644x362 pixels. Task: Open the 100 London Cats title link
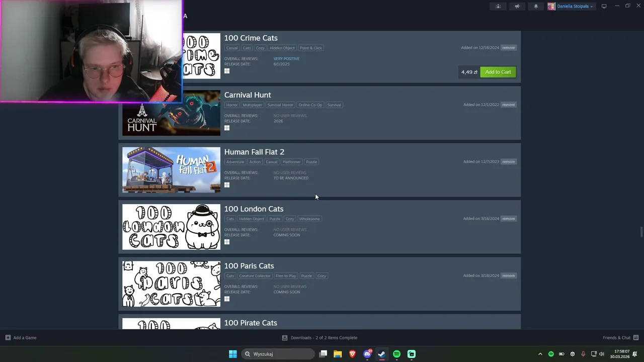tap(254, 209)
